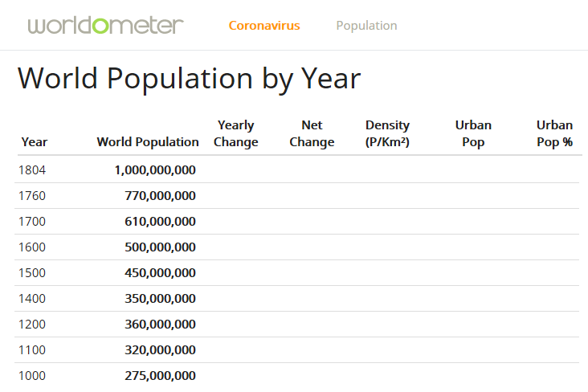
Task: Select the 1600 year cell
Action: coord(32,247)
